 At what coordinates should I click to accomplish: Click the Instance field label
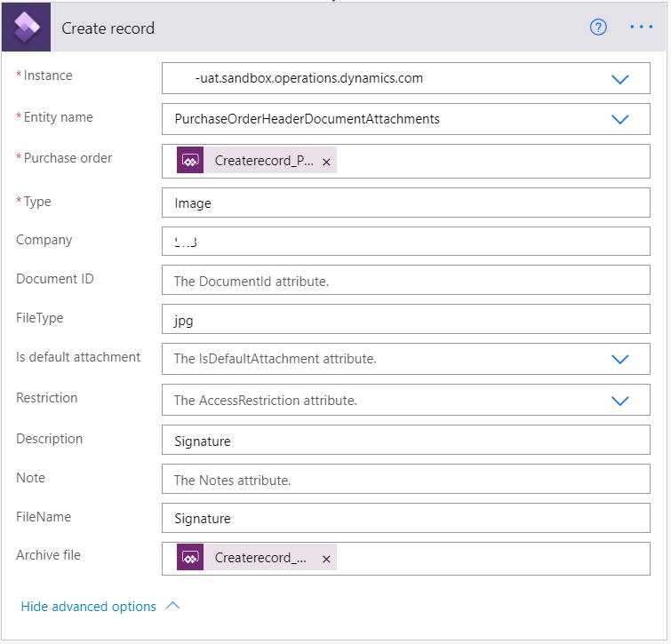point(48,76)
